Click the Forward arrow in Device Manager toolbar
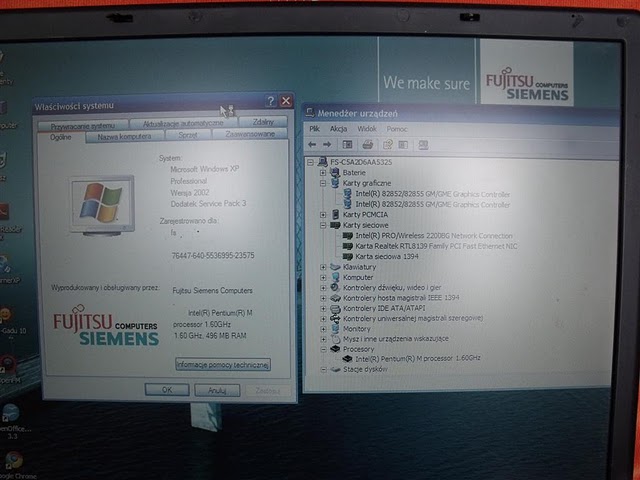640x480 pixels. pyautogui.click(x=326, y=145)
